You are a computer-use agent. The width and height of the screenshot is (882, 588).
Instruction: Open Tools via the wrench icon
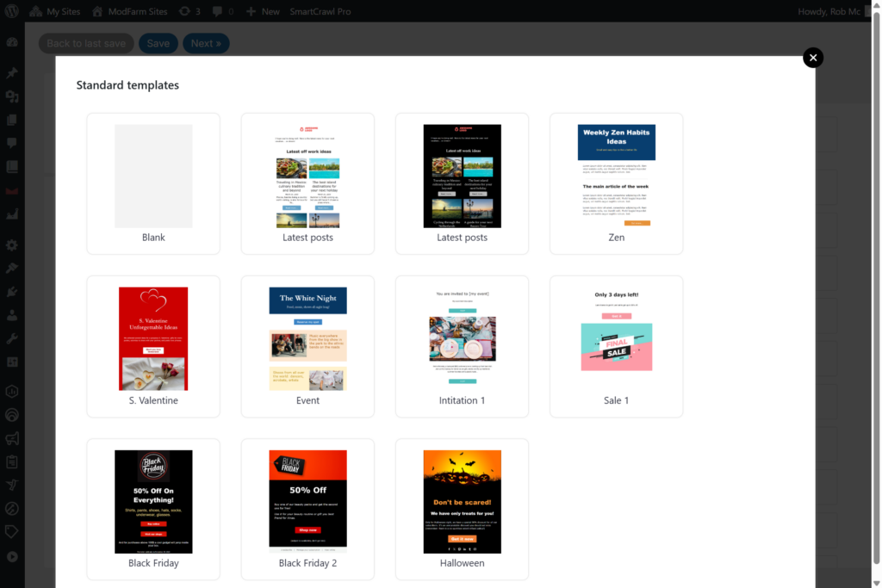[12, 338]
